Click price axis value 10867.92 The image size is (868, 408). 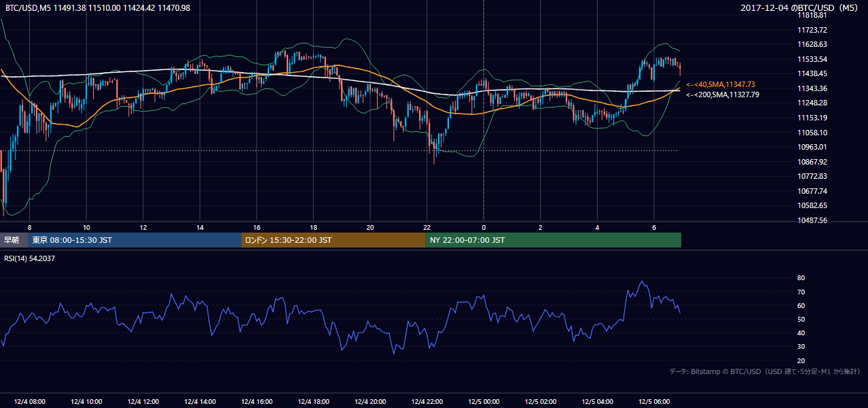812,162
